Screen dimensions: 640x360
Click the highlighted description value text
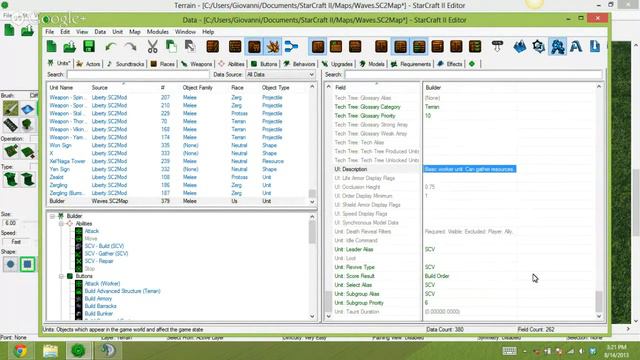pos(469,169)
